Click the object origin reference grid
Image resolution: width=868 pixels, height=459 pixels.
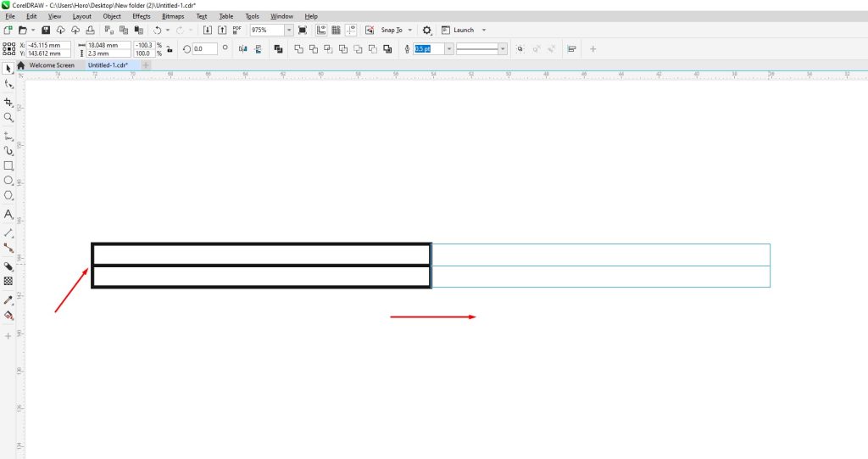(8, 48)
